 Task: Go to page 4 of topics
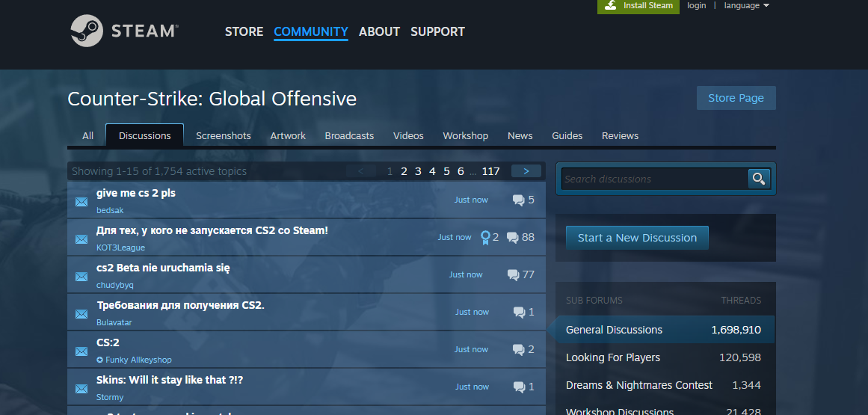pyautogui.click(x=432, y=171)
